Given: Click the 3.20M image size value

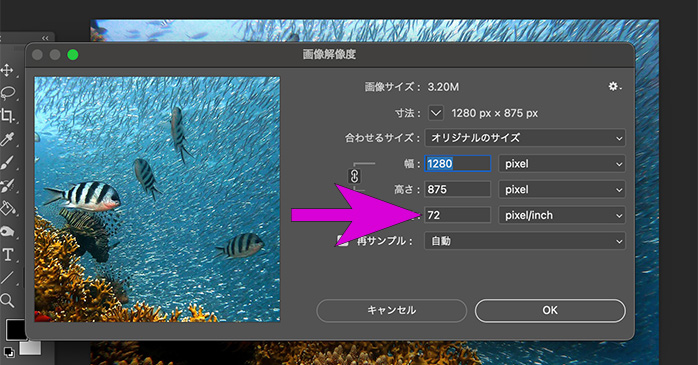Looking at the screenshot, I should 443,87.
